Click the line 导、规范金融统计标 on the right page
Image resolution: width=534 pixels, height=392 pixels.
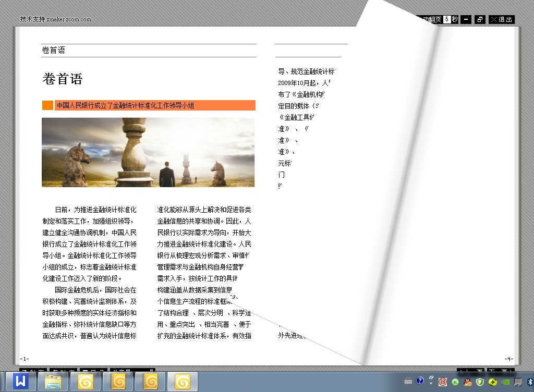307,71
